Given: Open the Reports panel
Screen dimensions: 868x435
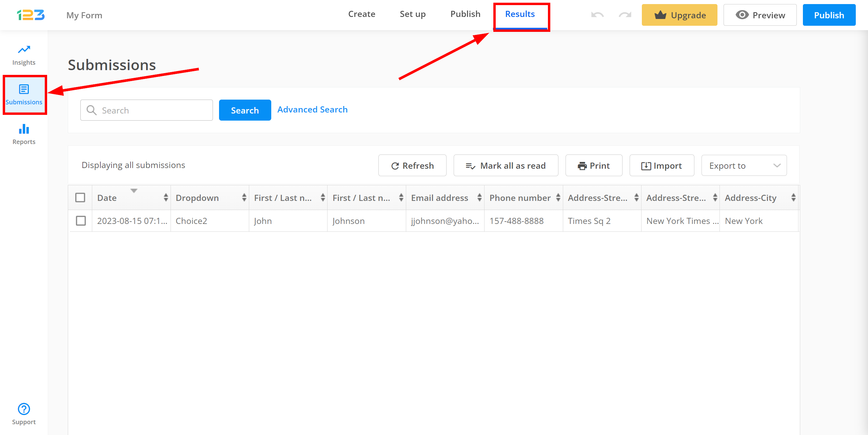Looking at the screenshot, I should point(24,133).
